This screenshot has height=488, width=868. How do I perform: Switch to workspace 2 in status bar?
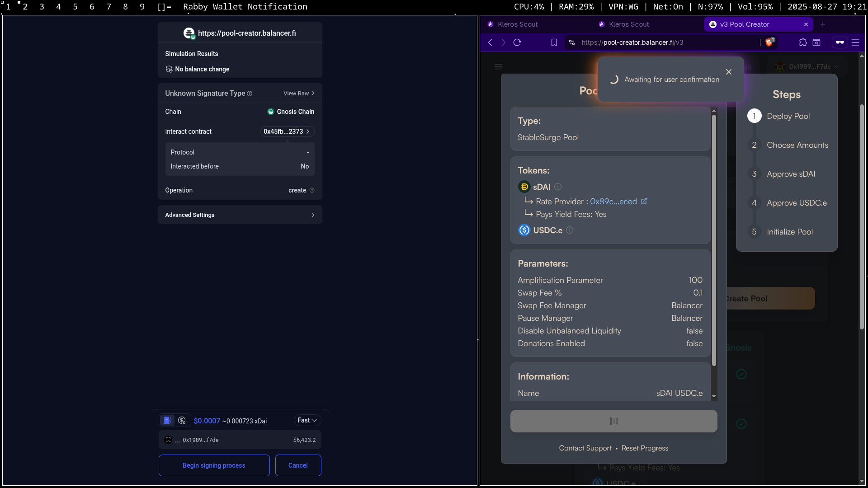(x=25, y=7)
